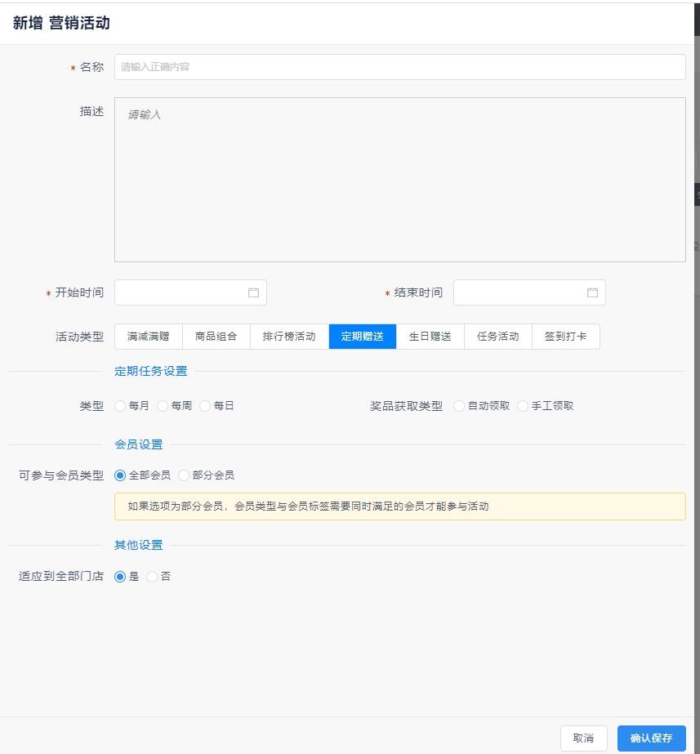The image size is (700, 754).
Task: Open the calendar icon in 结束时间 field
Action: tap(592, 292)
